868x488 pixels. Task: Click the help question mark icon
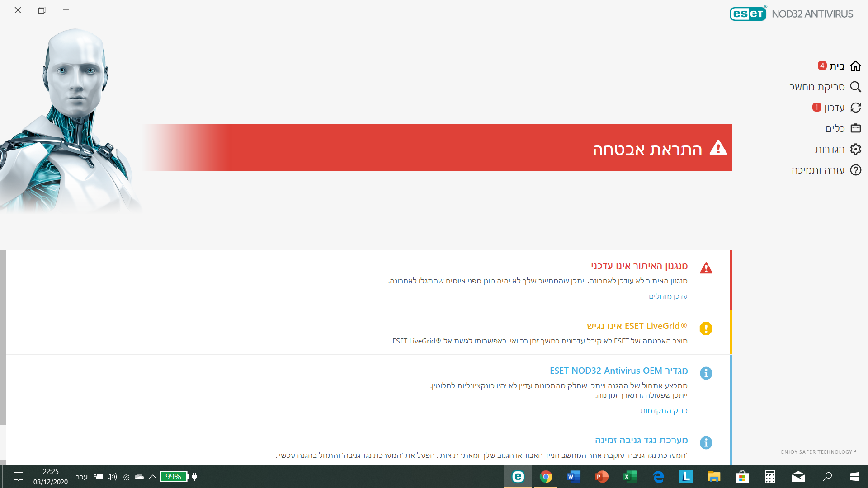(855, 170)
